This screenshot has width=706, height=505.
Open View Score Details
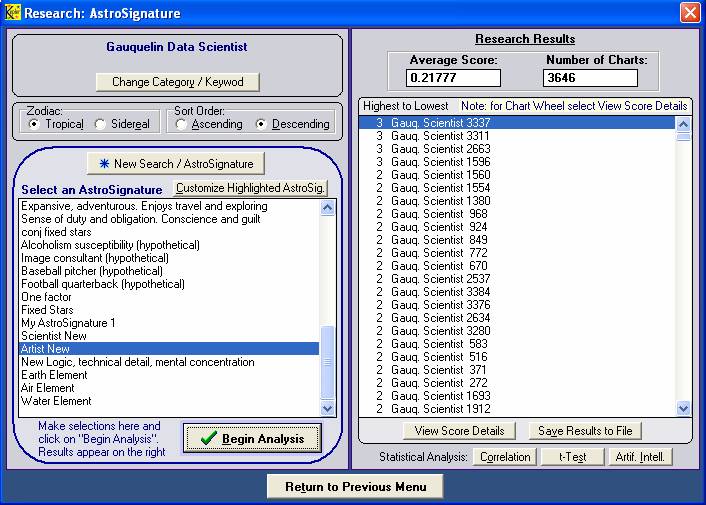[x=459, y=431]
